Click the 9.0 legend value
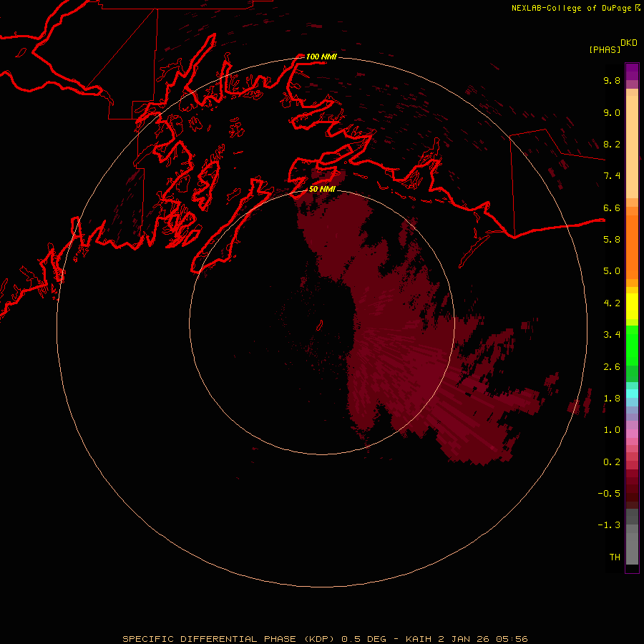This screenshot has height=644, width=644. coord(612,112)
